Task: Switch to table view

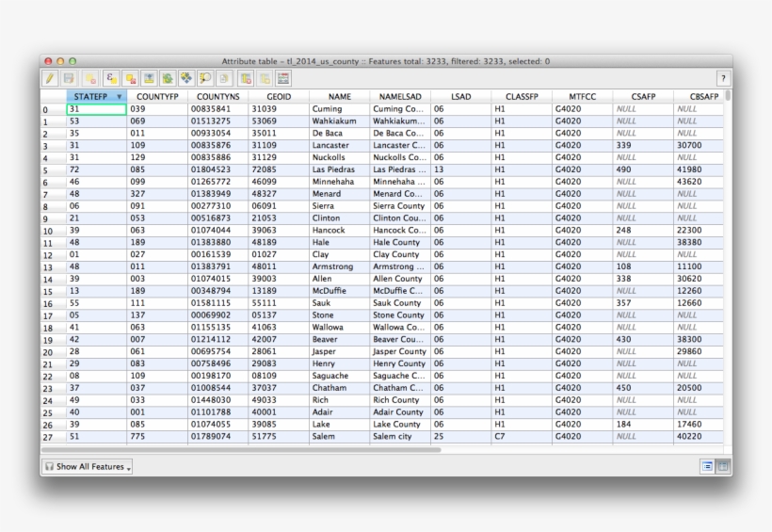Action: point(723,466)
